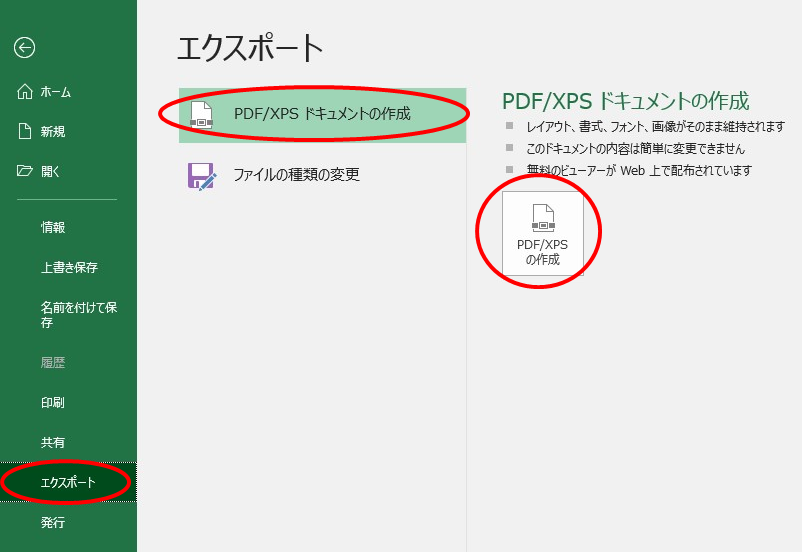Click the floppy disk change file type icon
Viewport: 802px width, 552px height.
click(x=202, y=176)
